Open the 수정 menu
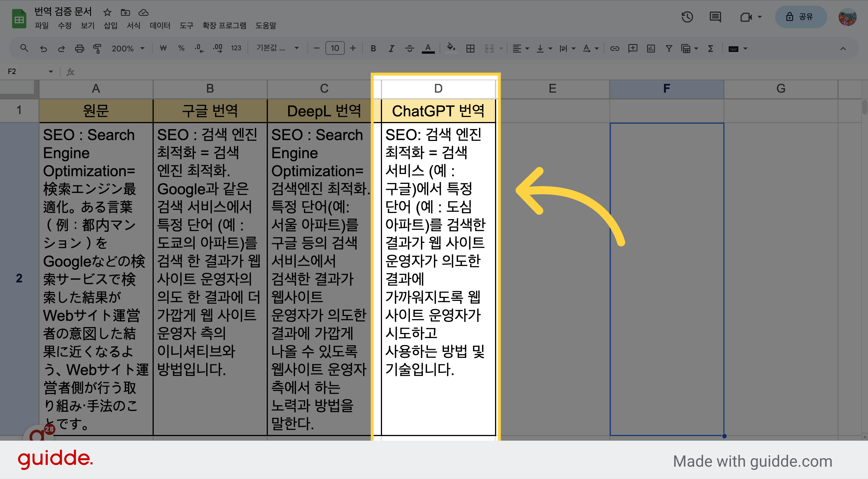This screenshot has width=868, height=479. pyautogui.click(x=65, y=26)
